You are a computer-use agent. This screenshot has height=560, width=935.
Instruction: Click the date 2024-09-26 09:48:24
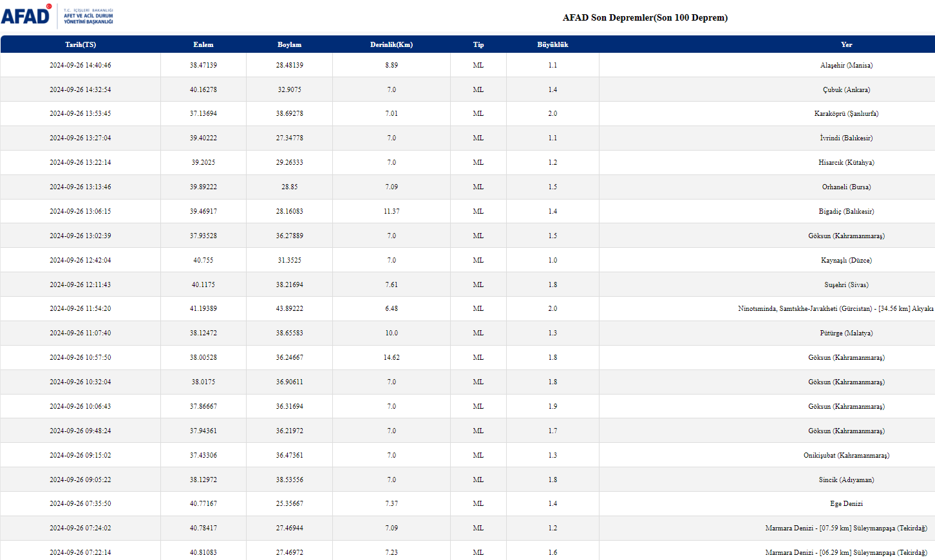[x=80, y=431]
